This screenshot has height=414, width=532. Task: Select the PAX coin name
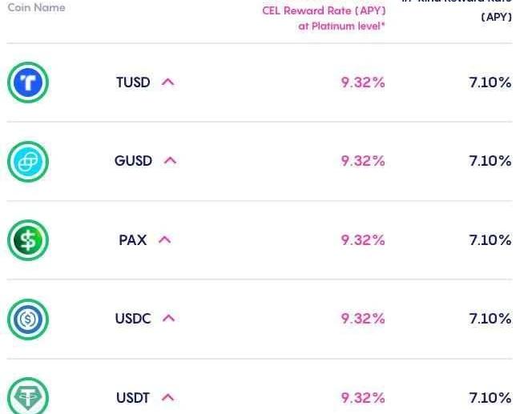[x=132, y=240]
